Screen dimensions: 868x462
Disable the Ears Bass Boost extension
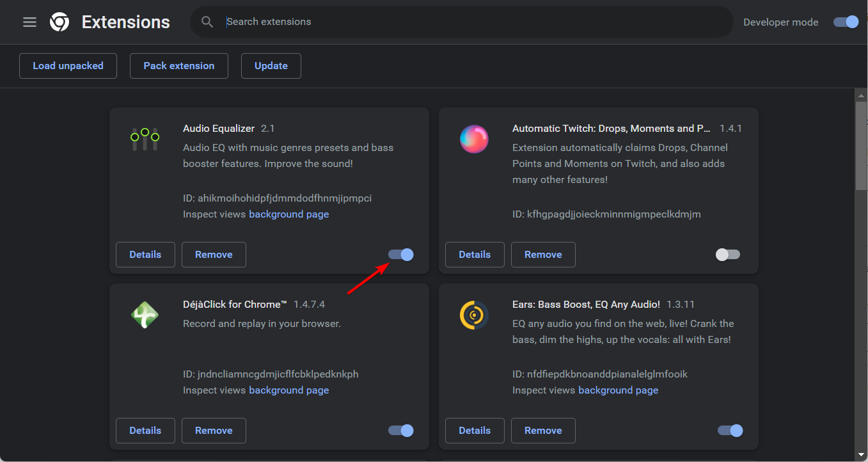point(730,431)
